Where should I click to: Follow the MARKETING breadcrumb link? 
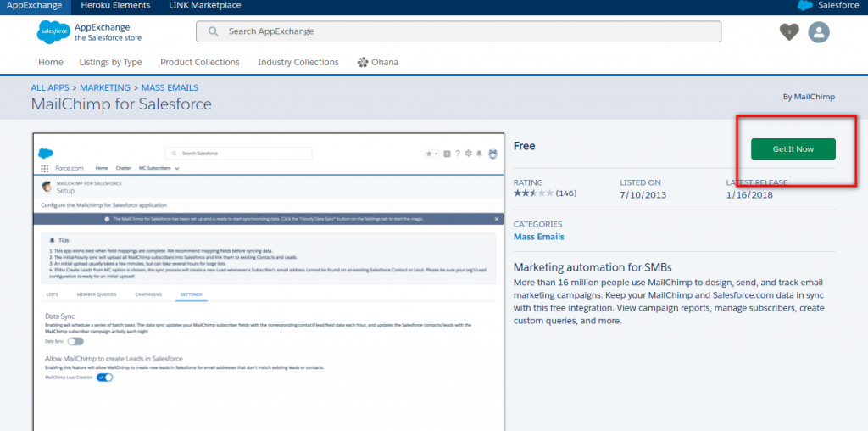click(x=105, y=87)
